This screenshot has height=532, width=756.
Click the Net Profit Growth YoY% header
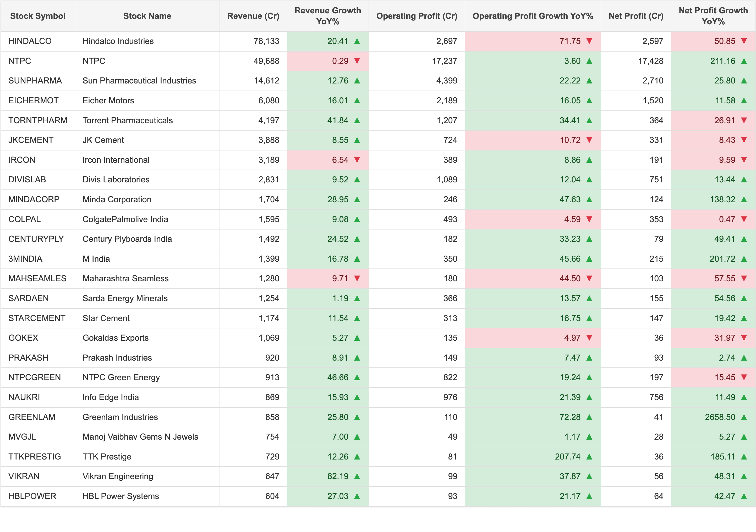pos(713,16)
